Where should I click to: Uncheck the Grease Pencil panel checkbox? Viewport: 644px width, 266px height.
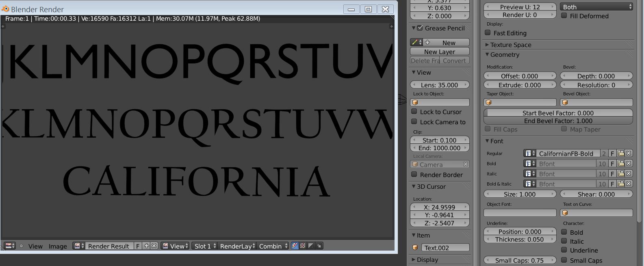(420, 28)
